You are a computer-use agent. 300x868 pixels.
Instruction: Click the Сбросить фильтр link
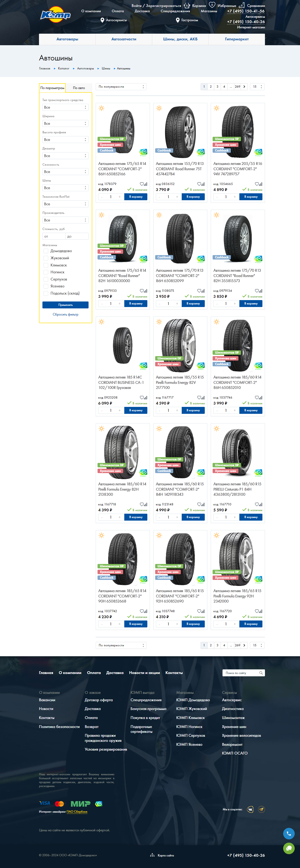coord(65,315)
